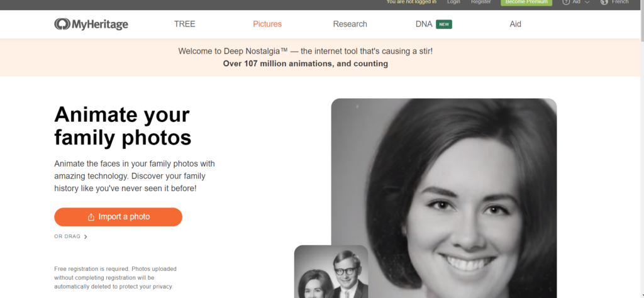Click 'You are not logged in' text
Image resolution: width=644 pixels, height=298 pixels.
[411, 2]
